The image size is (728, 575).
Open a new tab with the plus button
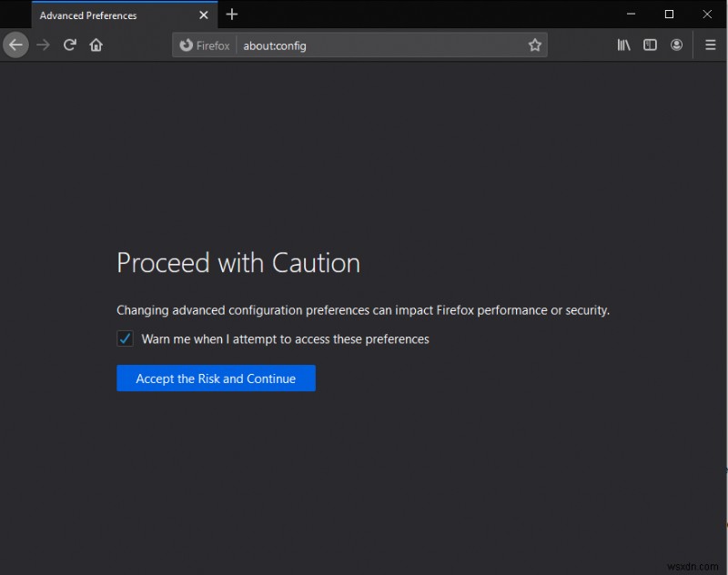(232, 15)
